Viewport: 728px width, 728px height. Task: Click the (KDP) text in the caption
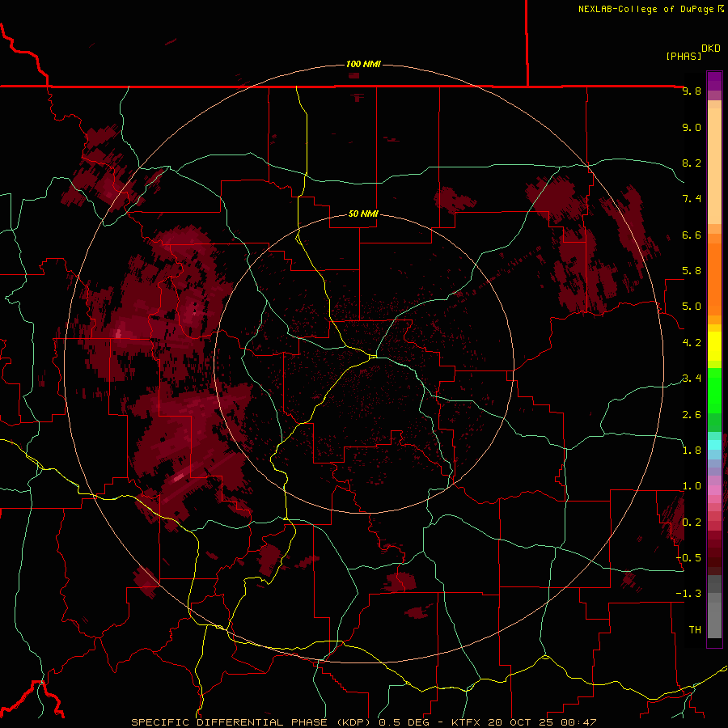point(353,722)
